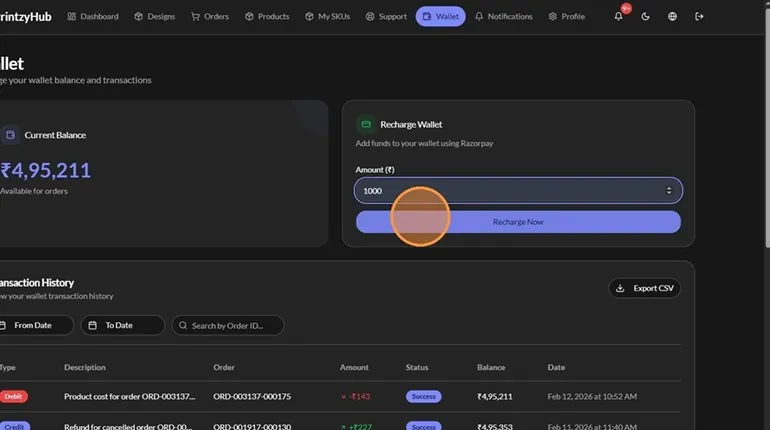This screenshot has width=770, height=430.
Task: Click the 'Product cost for order' description
Action: click(130, 397)
